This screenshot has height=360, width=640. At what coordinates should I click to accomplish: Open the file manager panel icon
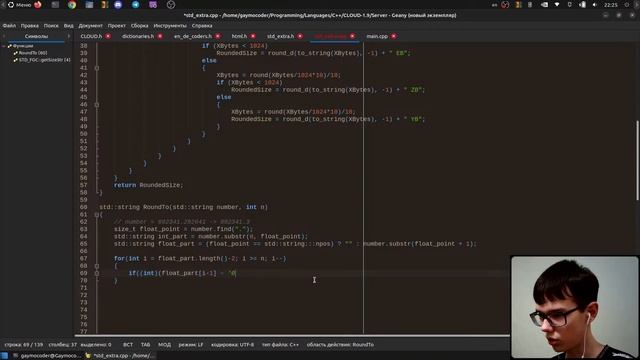click(x=89, y=5)
